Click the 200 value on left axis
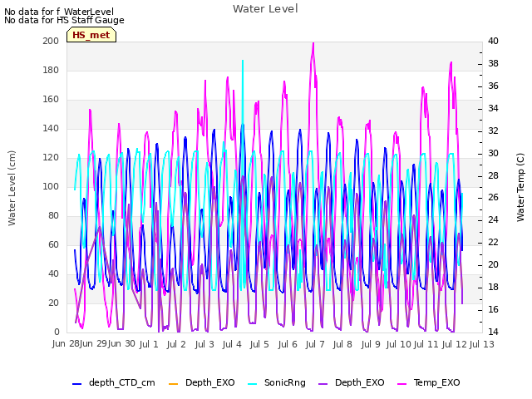Screen dimensions: 532x399 pos(51,41)
